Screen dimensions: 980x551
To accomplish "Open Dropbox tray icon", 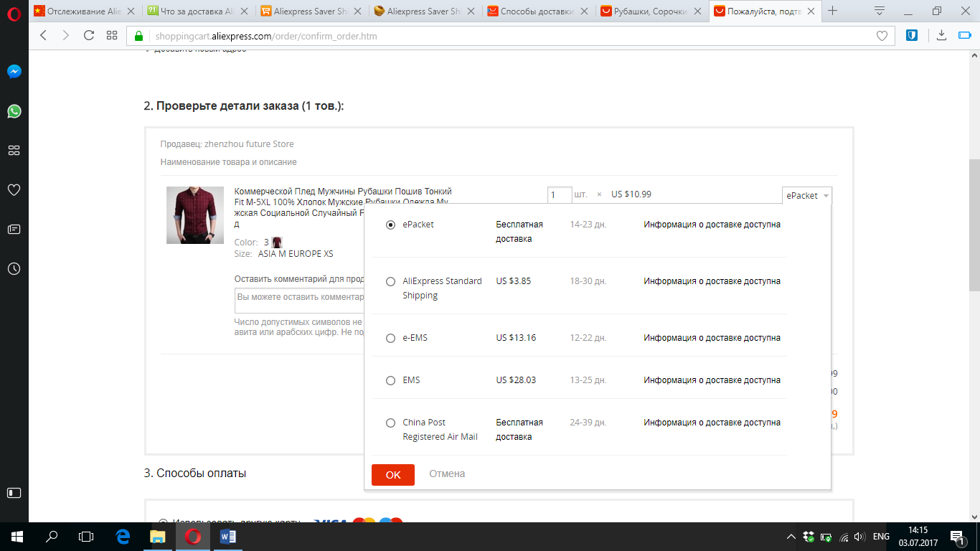I will click(x=809, y=536).
